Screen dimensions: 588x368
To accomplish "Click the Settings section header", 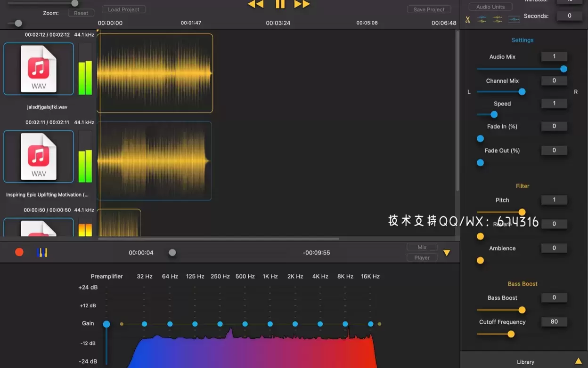I will [523, 40].
